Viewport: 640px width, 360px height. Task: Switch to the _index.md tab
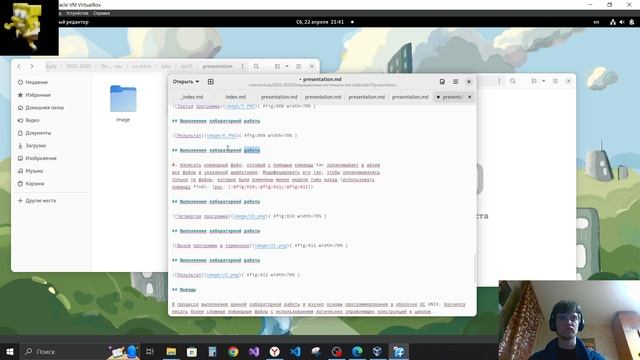[x=192, y=97]
